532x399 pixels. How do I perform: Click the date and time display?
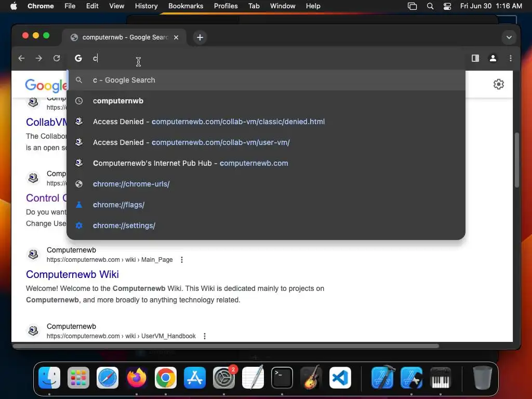click(x=491, y=6)
